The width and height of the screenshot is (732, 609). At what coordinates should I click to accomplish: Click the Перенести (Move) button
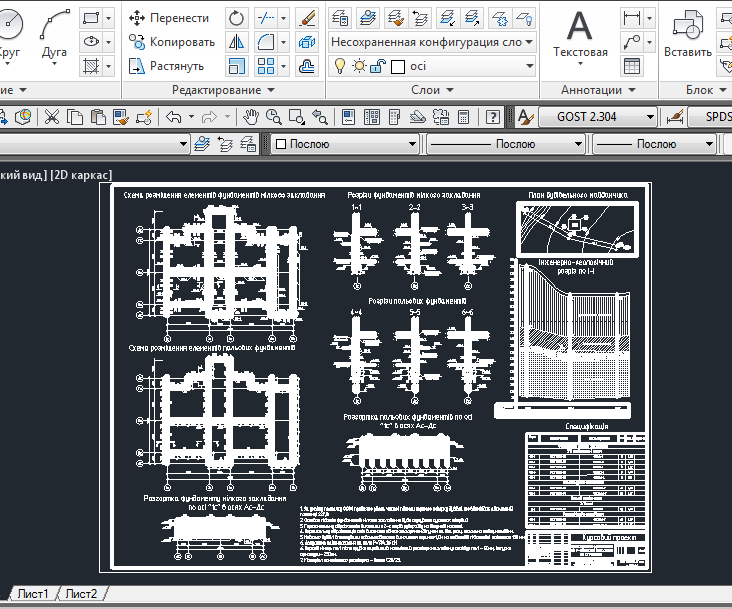coord(169,18)
